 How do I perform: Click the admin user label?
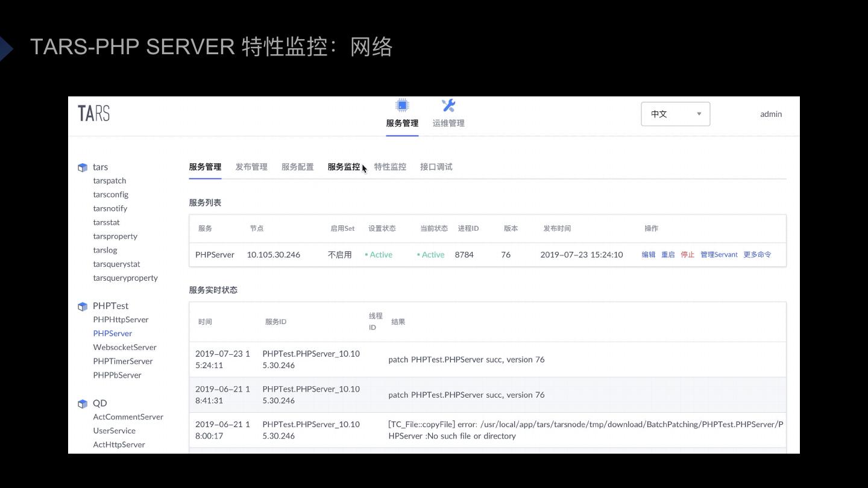(771, 114)
